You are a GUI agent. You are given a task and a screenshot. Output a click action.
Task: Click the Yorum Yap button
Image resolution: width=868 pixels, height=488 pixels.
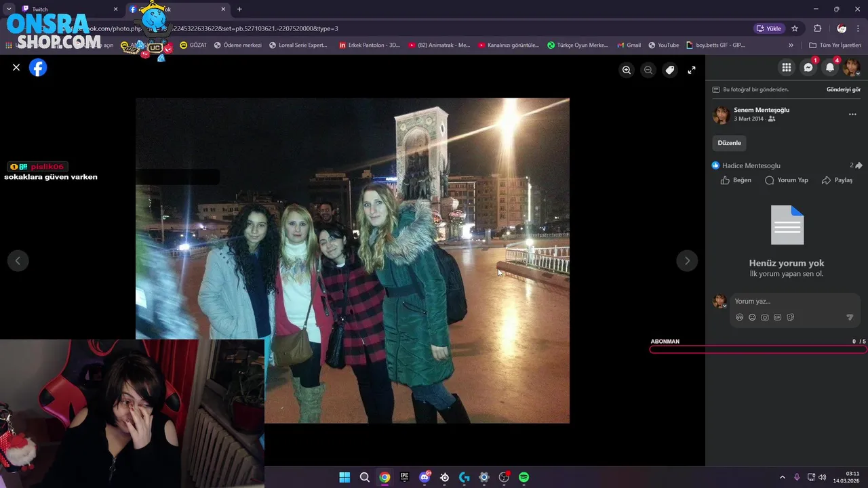[787, 180]
